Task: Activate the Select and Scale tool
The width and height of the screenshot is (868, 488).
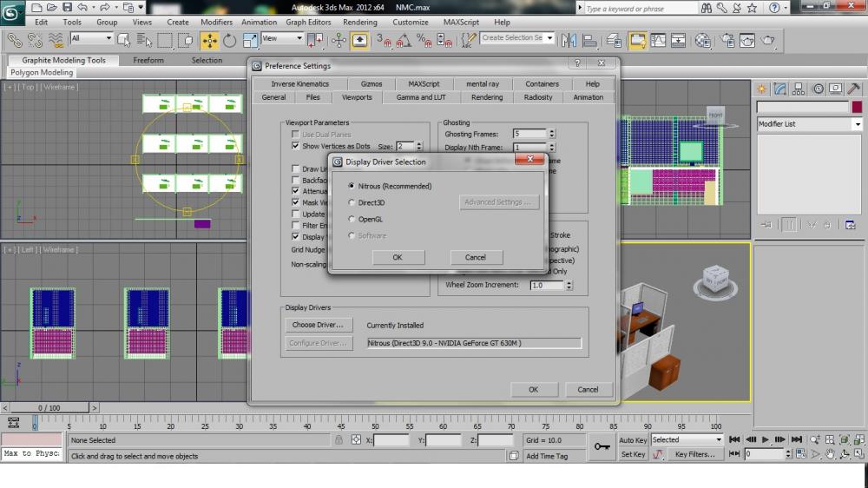Action: [x=250, y=40]
